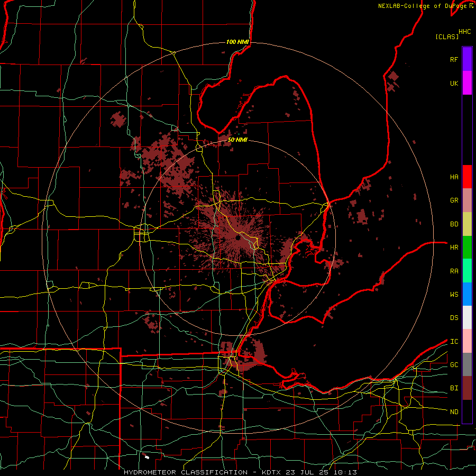
Task: Click the '10:13' time stamp
Action: (346, 472)
